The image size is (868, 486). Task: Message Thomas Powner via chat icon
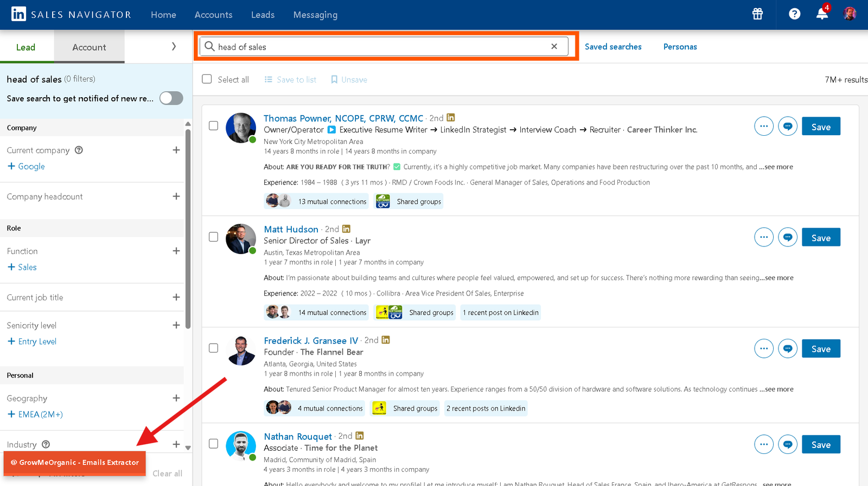(x=788, y=126)
